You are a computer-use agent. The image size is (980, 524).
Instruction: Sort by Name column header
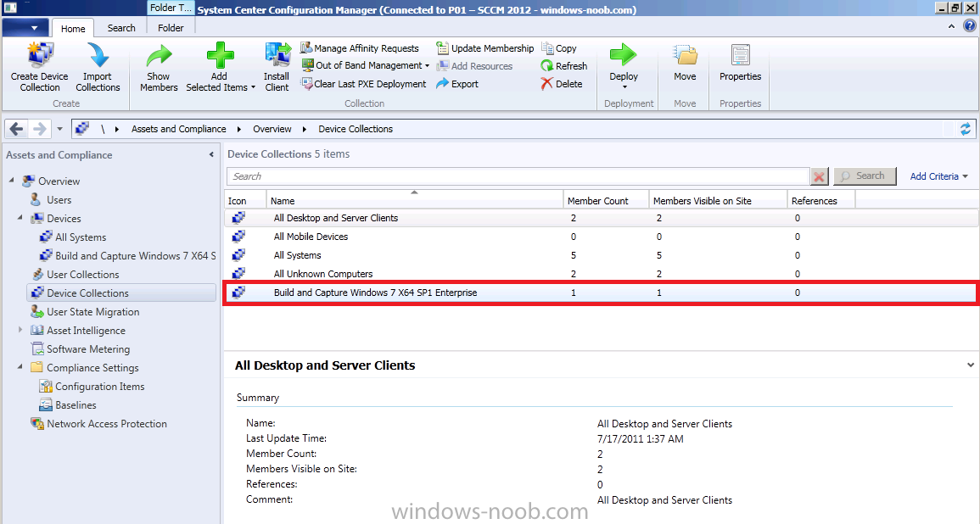click(415, 200)
